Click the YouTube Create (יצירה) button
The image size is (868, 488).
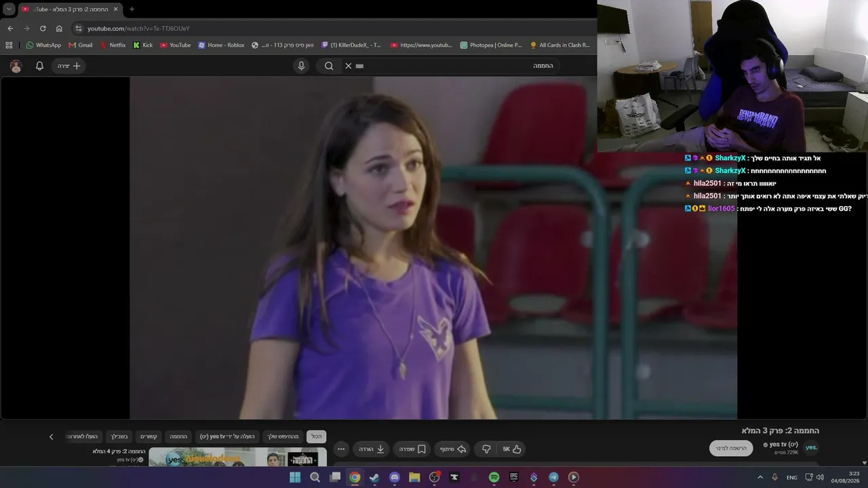(x=68, y=66)
